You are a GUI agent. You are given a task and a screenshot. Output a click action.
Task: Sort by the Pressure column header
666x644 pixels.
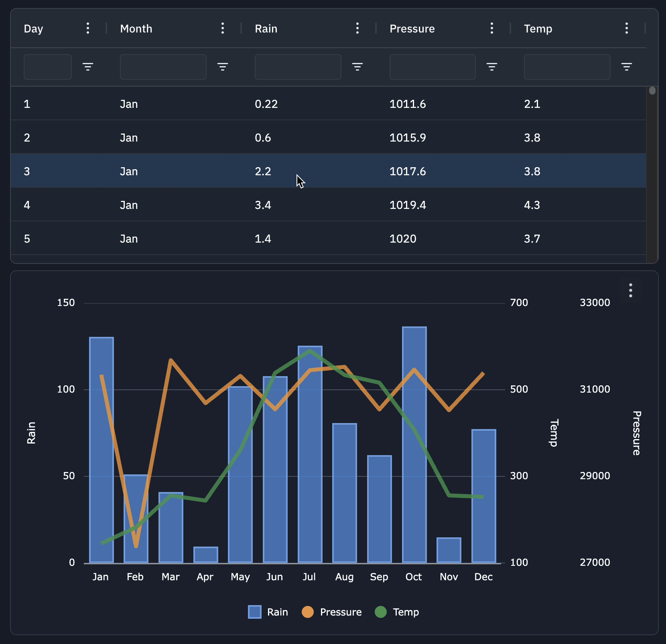412,29
